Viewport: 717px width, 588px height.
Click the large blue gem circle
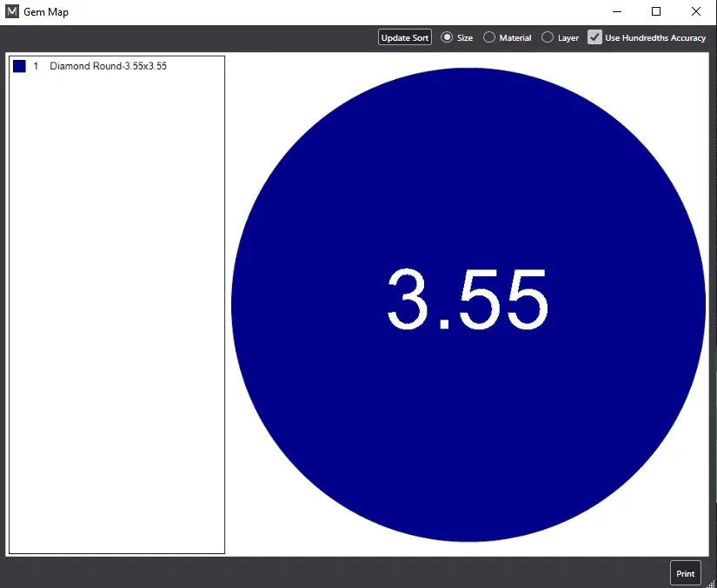(468, 305)
